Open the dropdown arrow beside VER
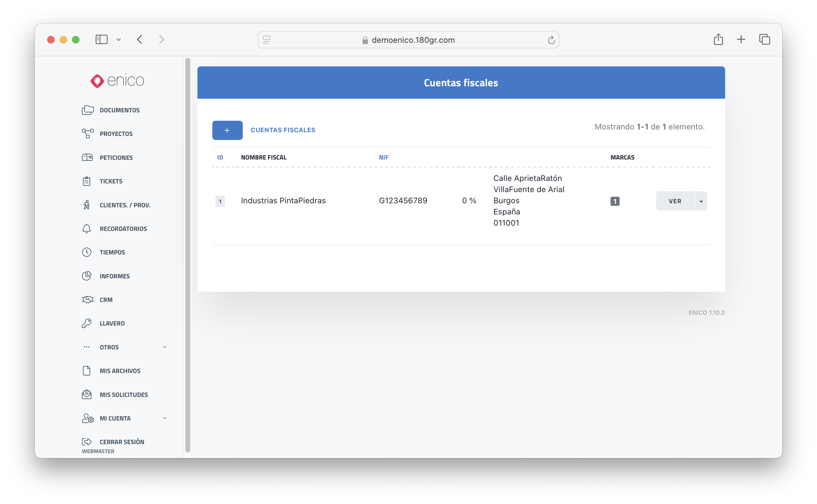Image resolution: width=817 pixels, height=504 pixels. pyautogui.click(x=701, y=201)
